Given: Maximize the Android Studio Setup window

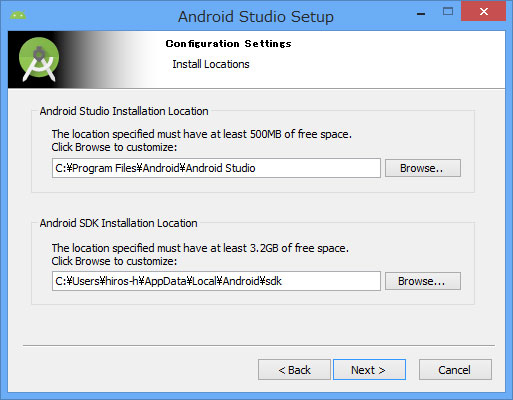Looking at the screenshot, I should click(x=448, y=12).
